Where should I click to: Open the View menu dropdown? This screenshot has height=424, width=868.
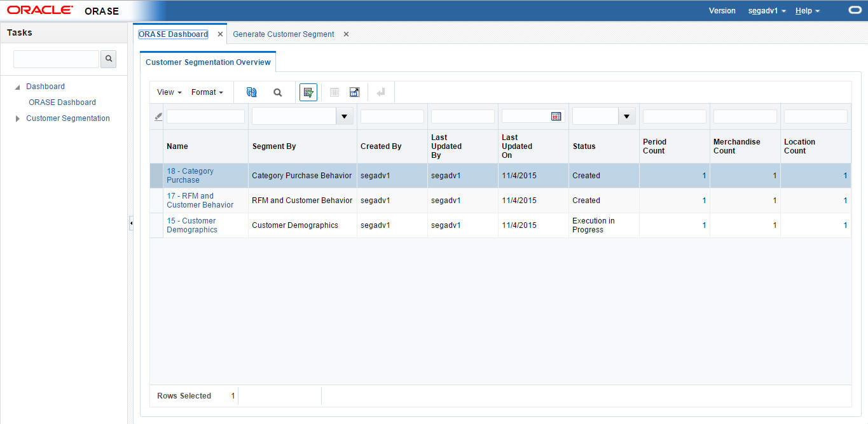pyautogui.click(x=169, y=92)
